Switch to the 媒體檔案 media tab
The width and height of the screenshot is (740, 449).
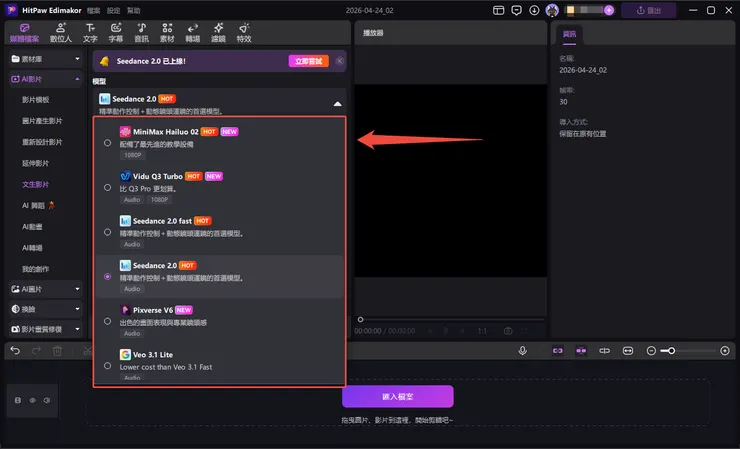25,33
